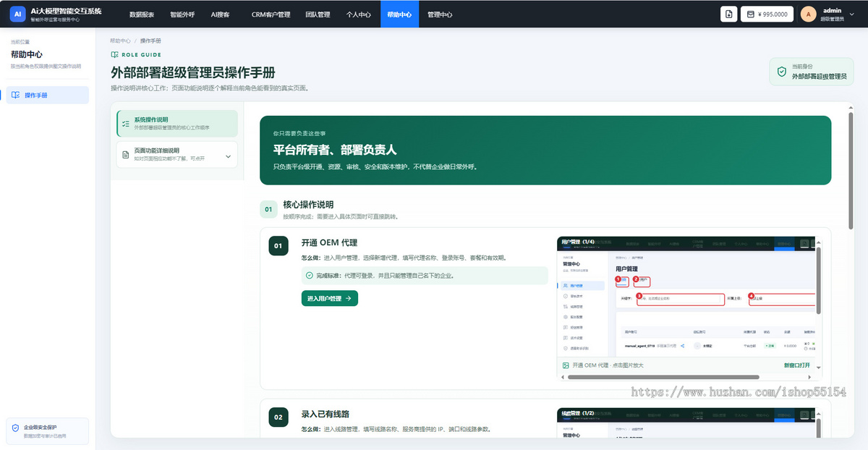Screen dimensions: 868x450
Task: Click the 录入已有线路 heading
Action: [325, 414]
